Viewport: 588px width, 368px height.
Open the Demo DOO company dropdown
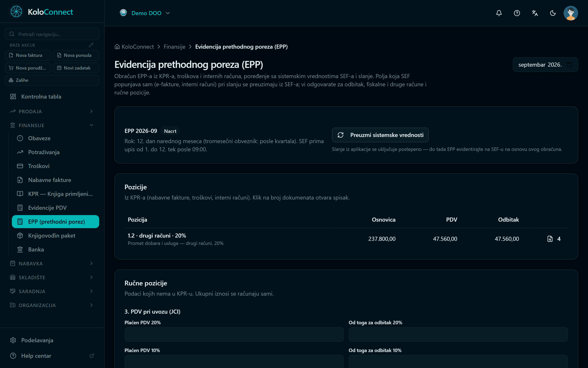tap(145, 13)
